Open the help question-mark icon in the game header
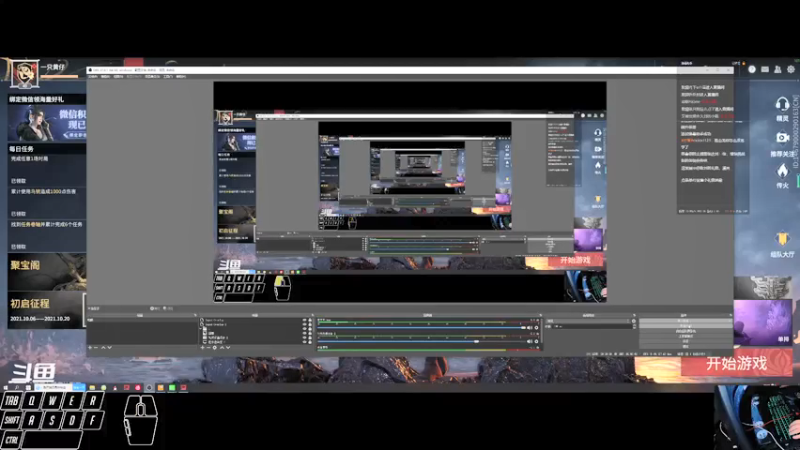 (752, 69)
